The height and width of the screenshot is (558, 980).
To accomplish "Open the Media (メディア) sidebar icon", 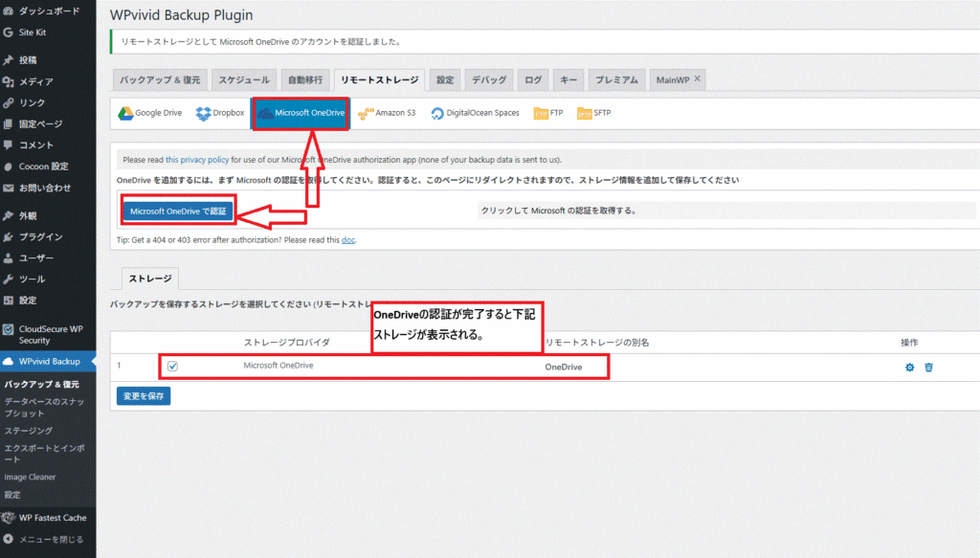I will (8, 81).
